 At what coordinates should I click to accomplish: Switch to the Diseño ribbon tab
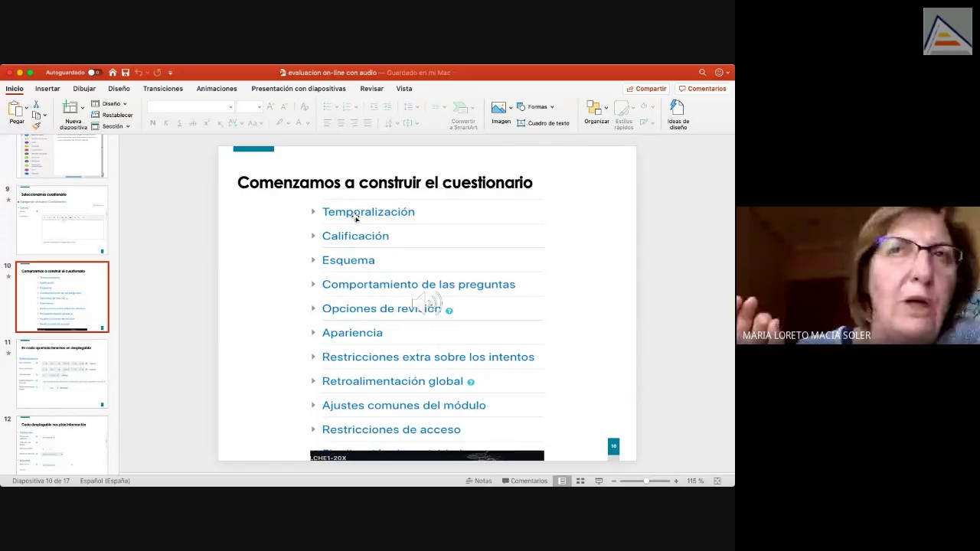[119, 89]
